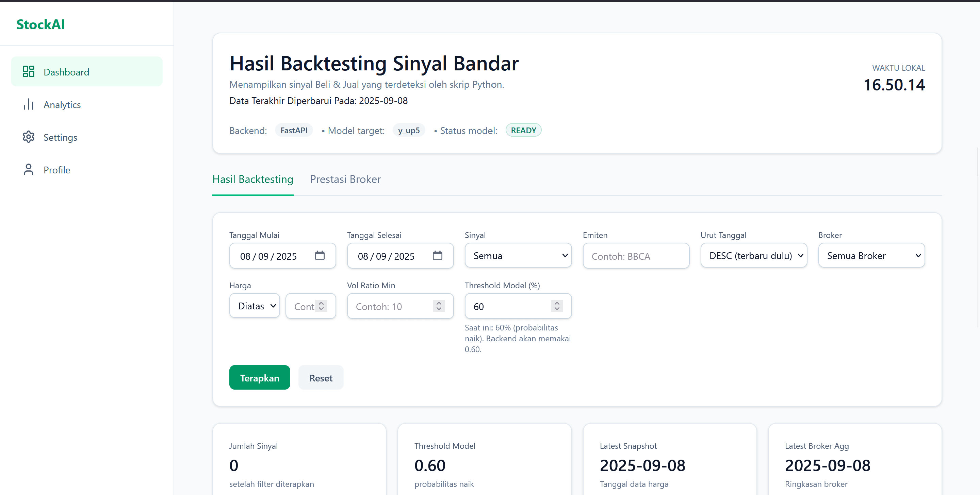Image resolution: width=980 pixels, height=495 pixels.
Task: Select the Dashboard grid icon in sidebar
Action: (28, 71)
